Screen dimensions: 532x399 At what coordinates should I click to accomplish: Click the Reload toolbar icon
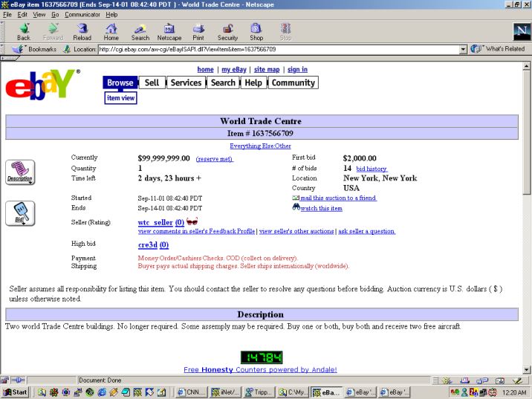pos(82,32)
